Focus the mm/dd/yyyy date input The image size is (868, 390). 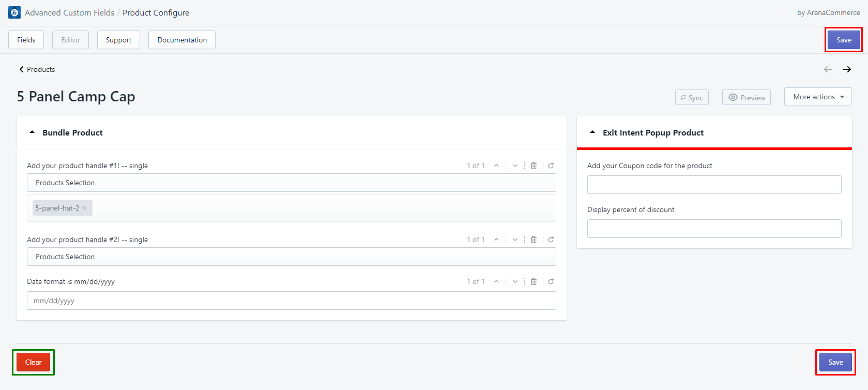292,301
